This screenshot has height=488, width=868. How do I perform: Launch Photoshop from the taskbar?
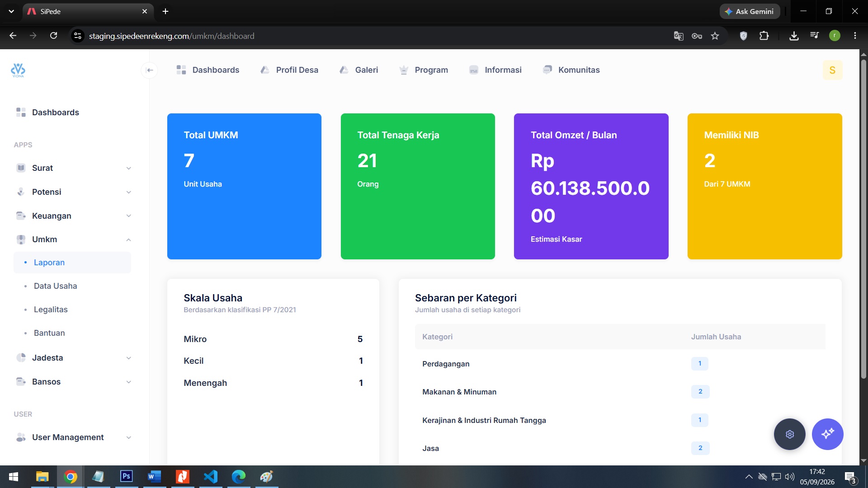point(127,477)
